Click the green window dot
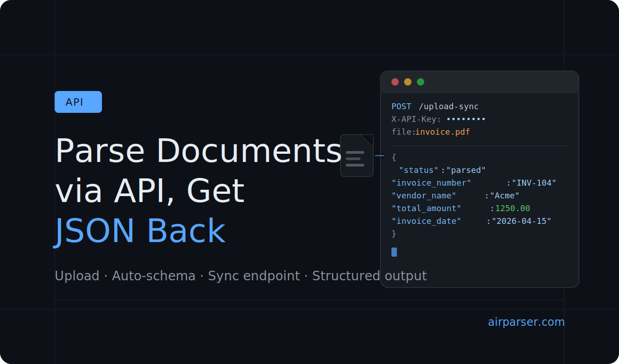 pyautogui.click(x=421, y=82)
